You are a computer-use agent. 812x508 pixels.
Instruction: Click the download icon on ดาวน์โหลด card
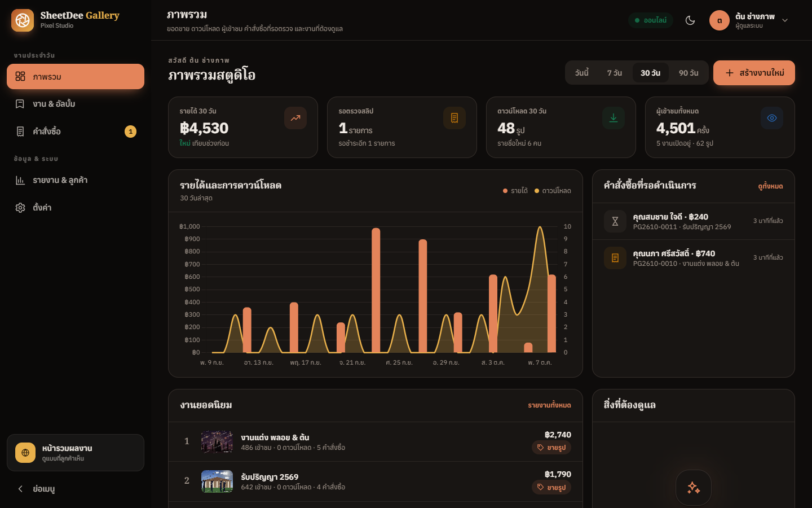(x=614, y=118)
